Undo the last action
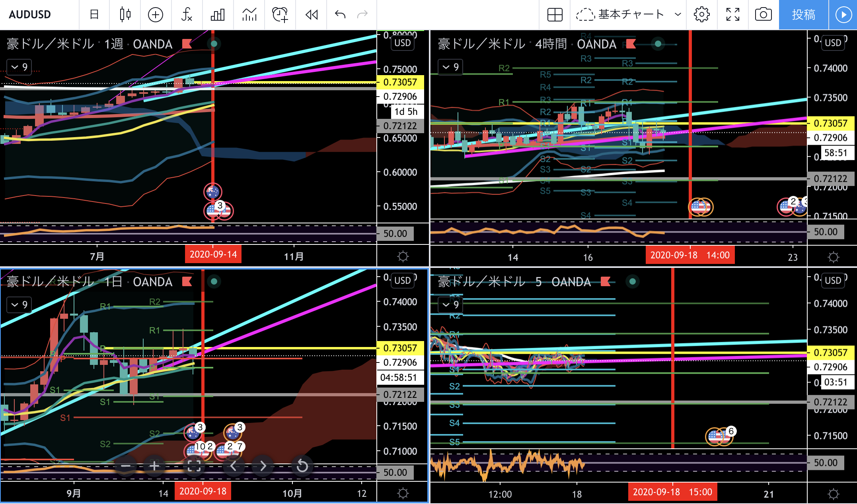The height and width of the screenshot is (504, 857). coord(340,15)
